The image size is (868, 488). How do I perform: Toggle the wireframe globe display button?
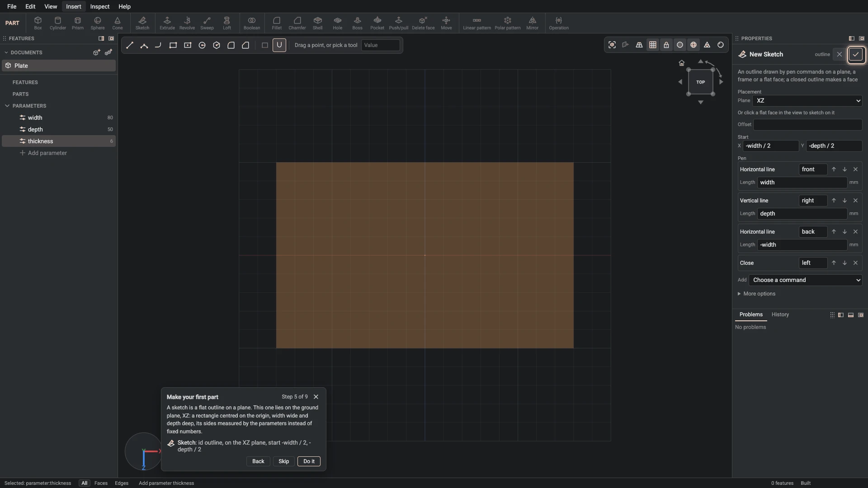pyautogui.click(x=693, y=45)
